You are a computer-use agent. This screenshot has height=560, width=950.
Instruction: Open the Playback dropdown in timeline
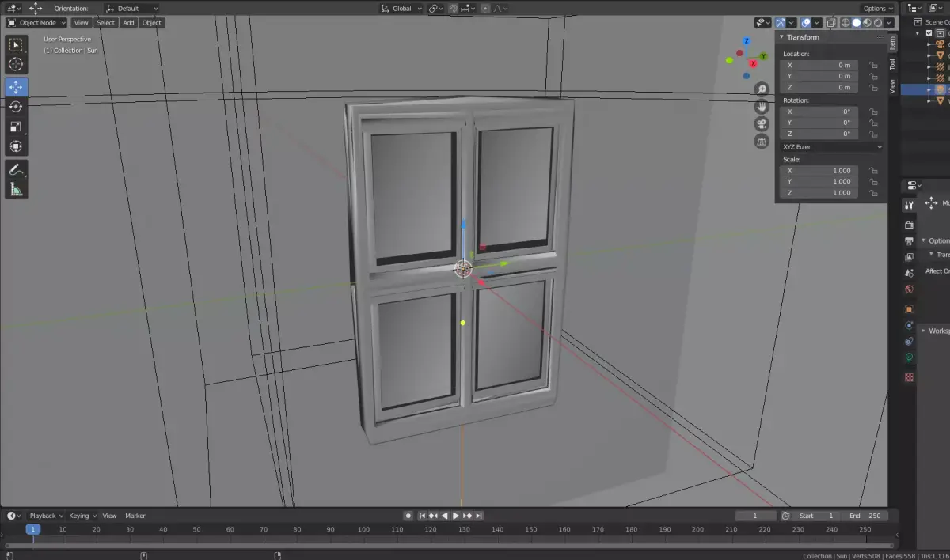[x=47, y=516]
